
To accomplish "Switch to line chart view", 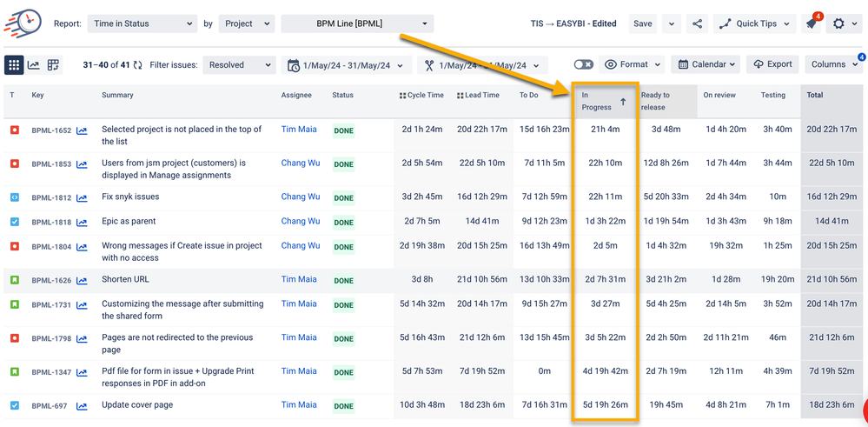I will click(34, 65).
